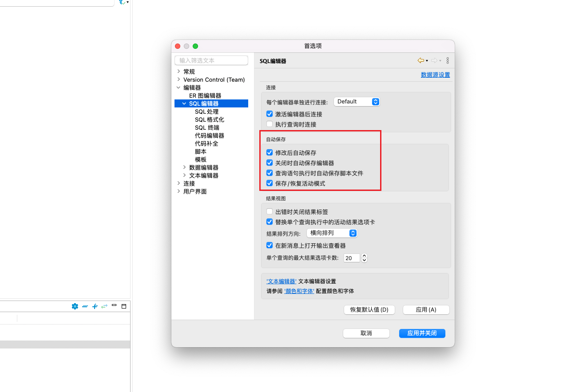The height and width of the screenshot is (392, 583).
Task: Open the back history dropdown arrow
Action: [x=427, y=61]
